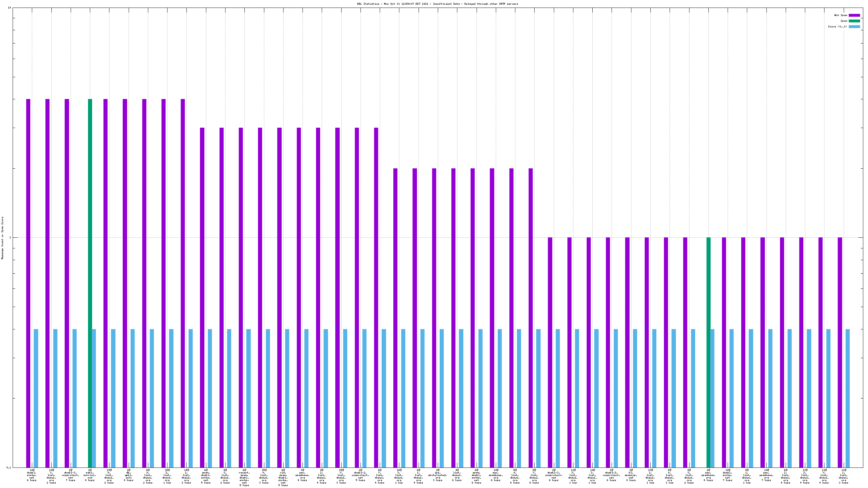Click the blue score bar beside psbl.surriel.com
This screenshot has width=868, height=488.
(94, 398)
